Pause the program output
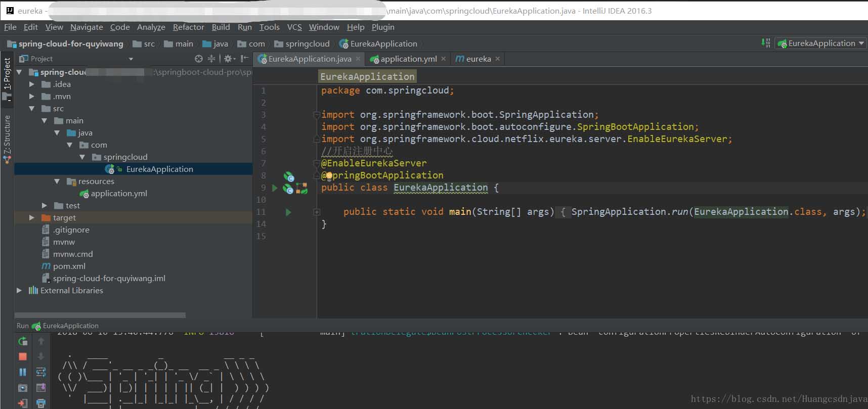 (x=22, y=372)
